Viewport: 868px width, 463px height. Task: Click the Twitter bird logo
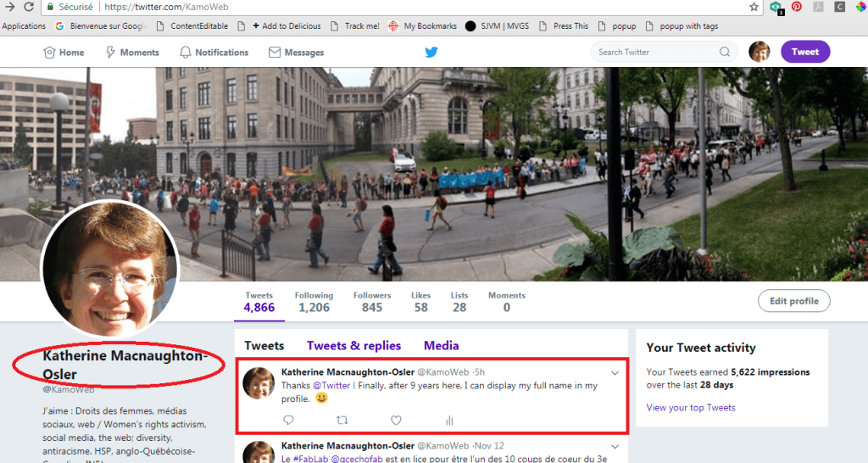tap(431, 52)
